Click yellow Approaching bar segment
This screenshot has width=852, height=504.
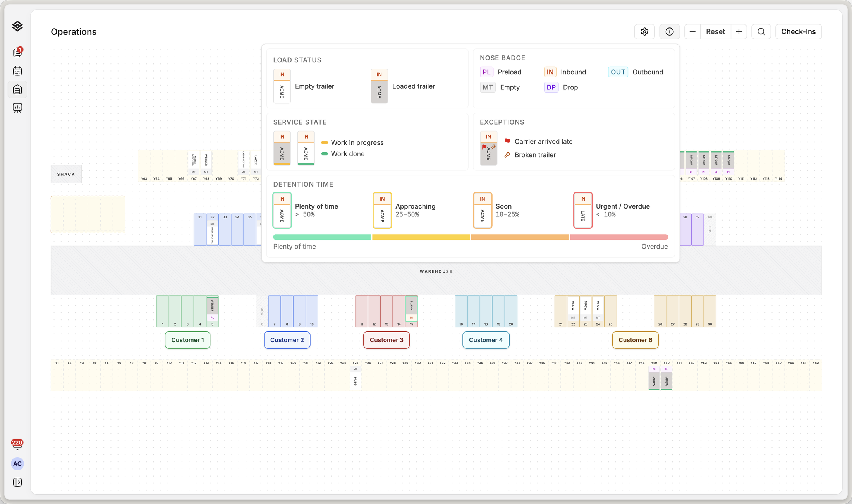(x=421, y=237)
